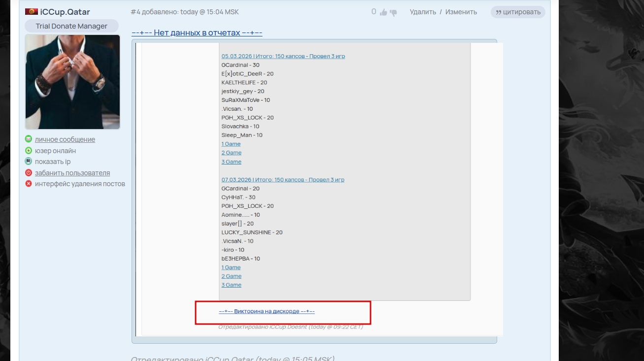
Task: Open 3 Game under the 07.03.2026 report
Action: pos(232,285)
